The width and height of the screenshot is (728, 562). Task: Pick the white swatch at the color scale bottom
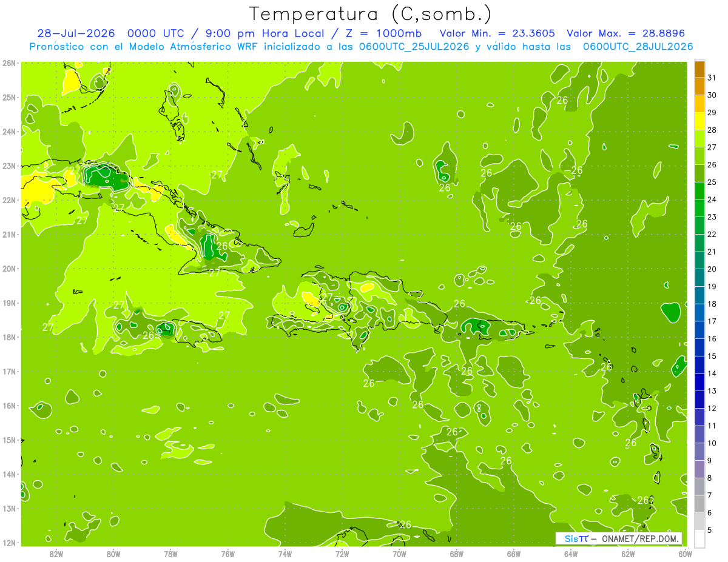699,538
